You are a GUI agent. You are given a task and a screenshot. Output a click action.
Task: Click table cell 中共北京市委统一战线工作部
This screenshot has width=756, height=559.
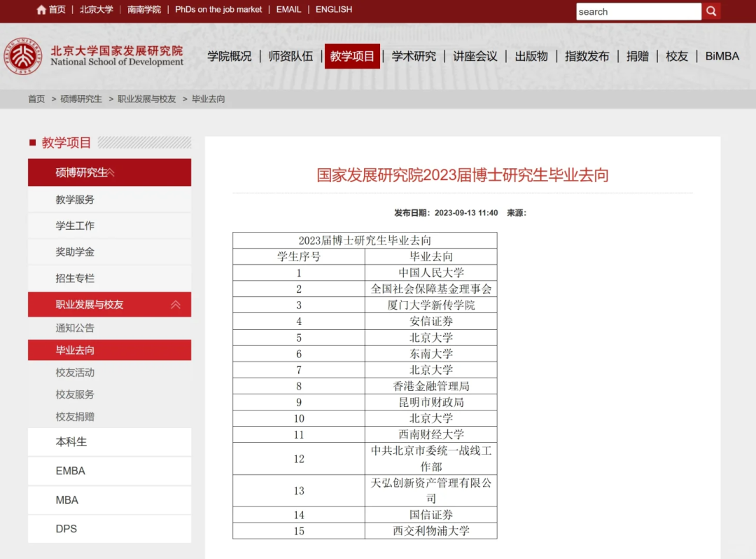click(x=431, y=459)
